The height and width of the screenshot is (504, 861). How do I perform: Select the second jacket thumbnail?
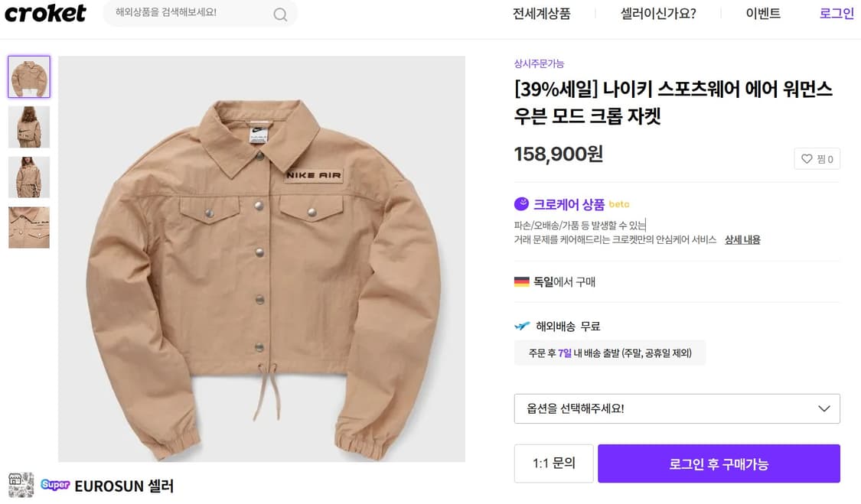coord(28,127)
